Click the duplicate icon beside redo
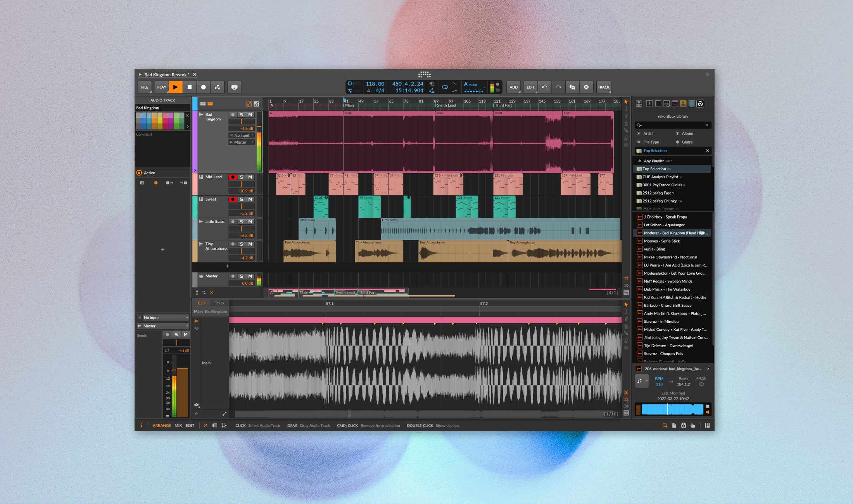The image size is (853, 504). [x=572, y=87]
